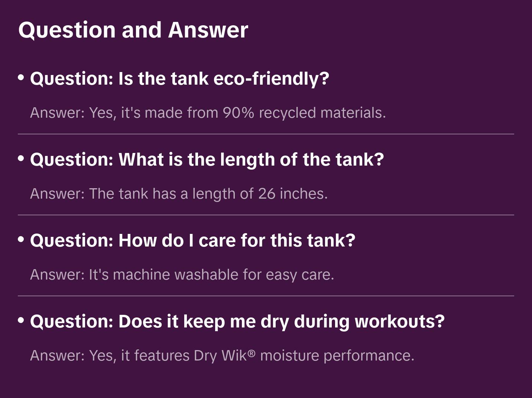Click the bullet beside the workouts question

[21, 321]
